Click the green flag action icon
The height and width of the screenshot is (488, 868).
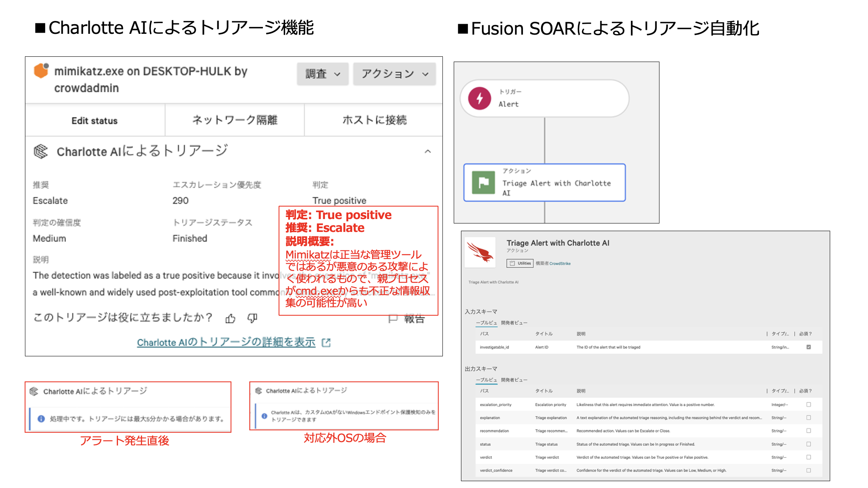483,182
